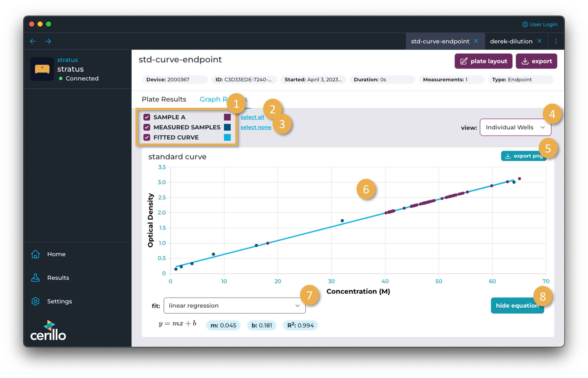Click the SAMPLE A color swatch

[227, 117]
